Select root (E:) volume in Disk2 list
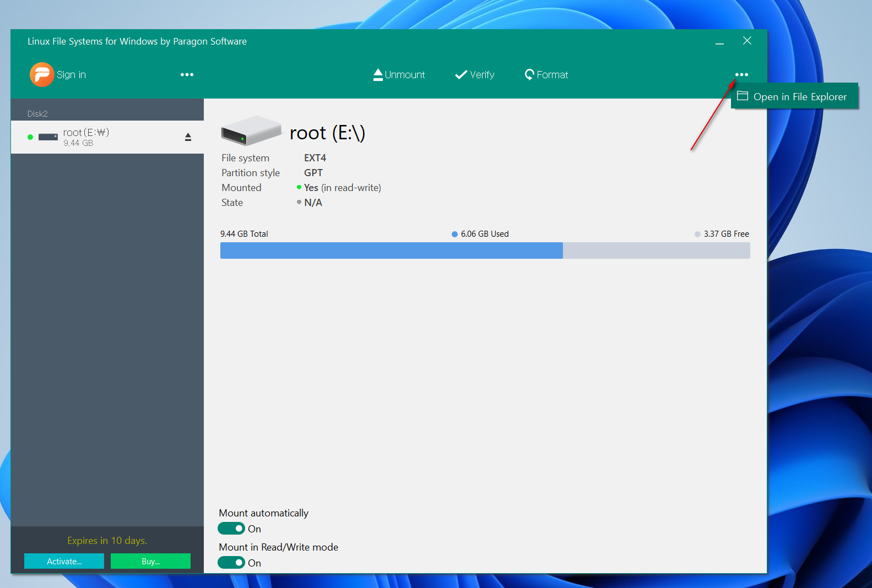Image resolution: width=872 pixels, height=588 pixels. coord(107,137)
